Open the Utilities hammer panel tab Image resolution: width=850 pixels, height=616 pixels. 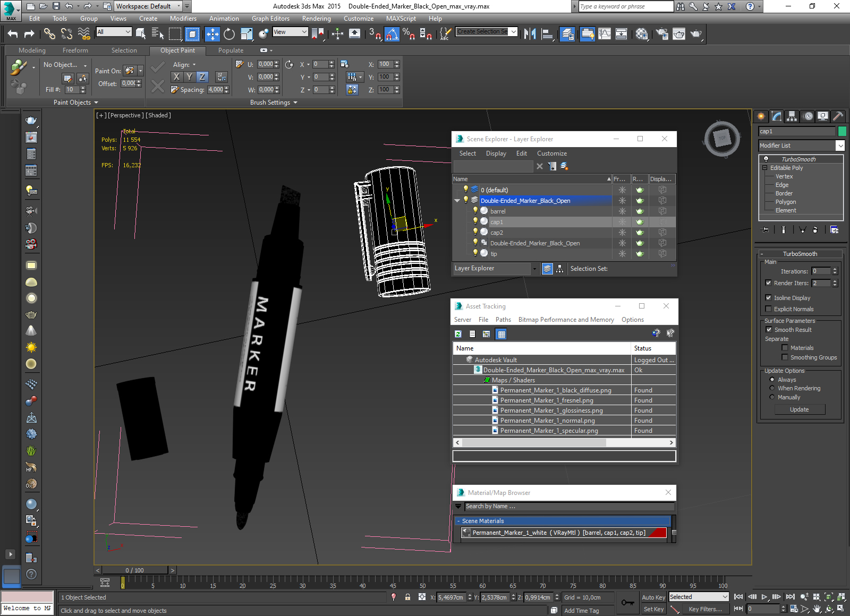click(x=838, y=116)
